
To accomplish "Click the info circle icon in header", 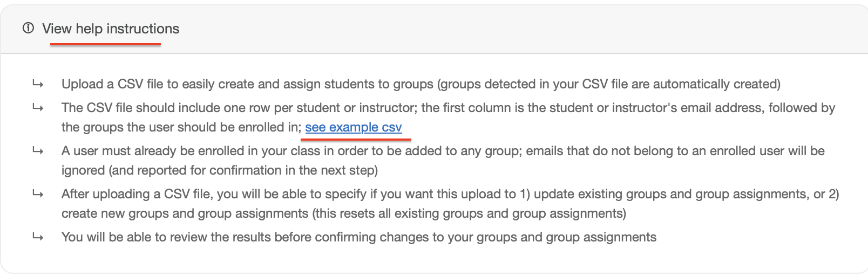I will [x=28, y=28].
